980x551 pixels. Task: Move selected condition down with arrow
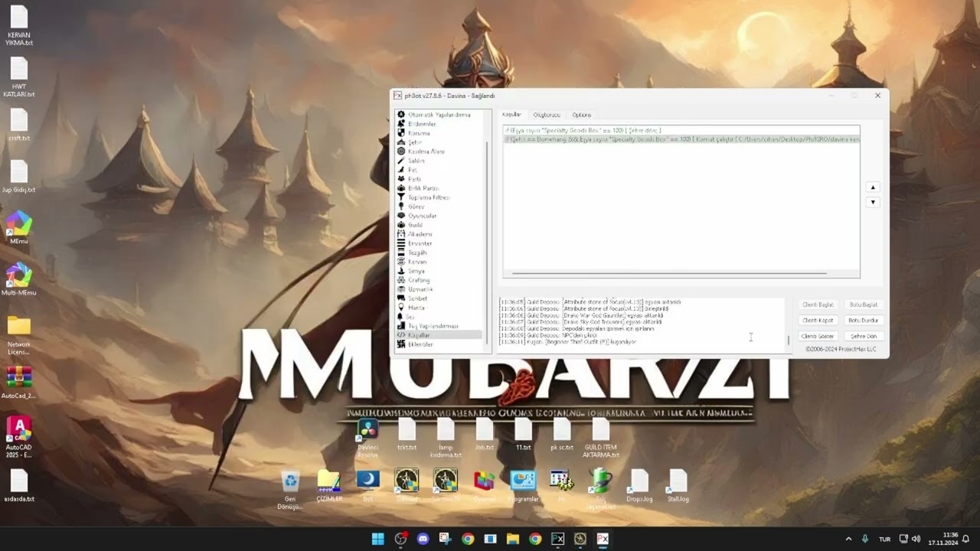pyautogui.click(x=873, y=203)
